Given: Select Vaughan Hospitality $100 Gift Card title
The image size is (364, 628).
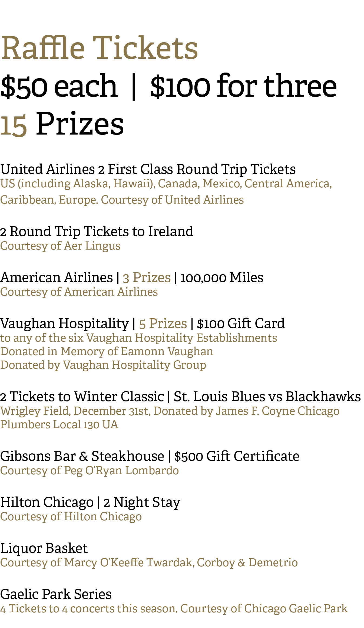Looking at the screenshot, I should tap(142, 324).
